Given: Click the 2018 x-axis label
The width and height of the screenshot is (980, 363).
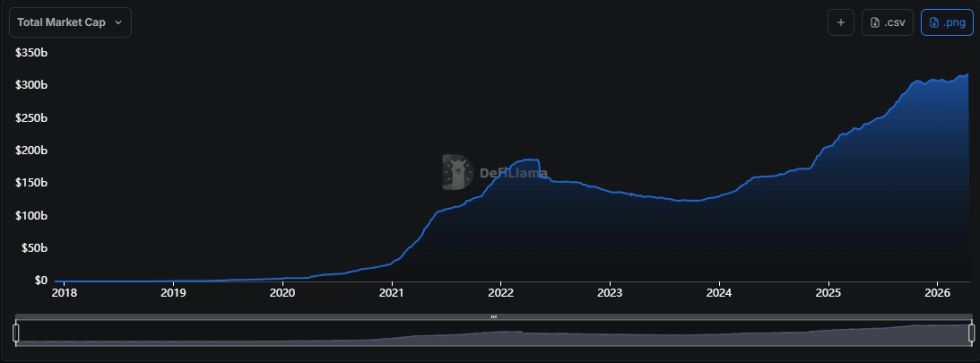Looking at the screenshot, I should click(64, 292).
